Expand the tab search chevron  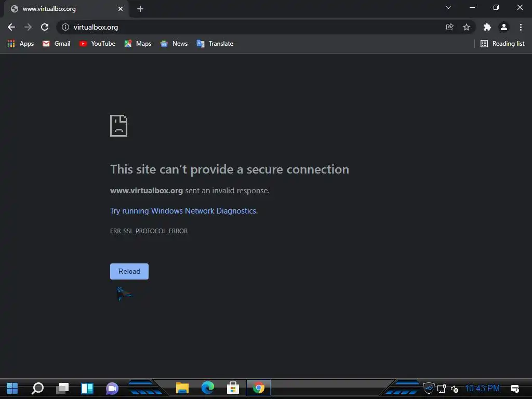(x=448, y=7)
